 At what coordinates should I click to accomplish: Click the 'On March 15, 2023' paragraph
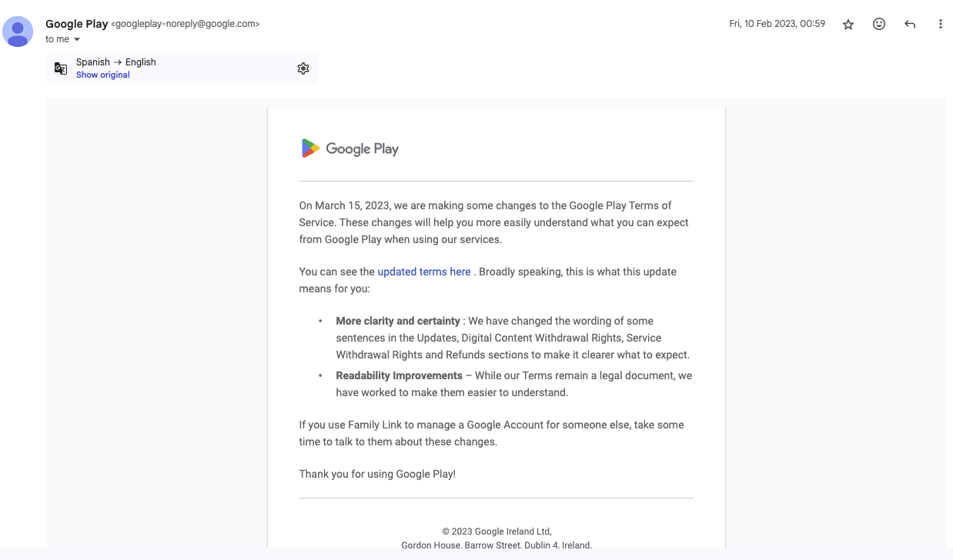pyautogui.click(x=493, y=222)
